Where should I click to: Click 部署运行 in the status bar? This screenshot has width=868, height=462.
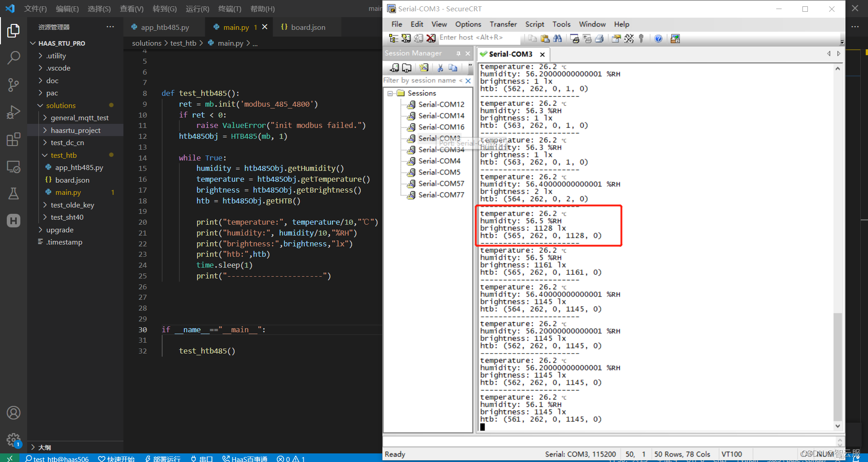click(163, 458)
